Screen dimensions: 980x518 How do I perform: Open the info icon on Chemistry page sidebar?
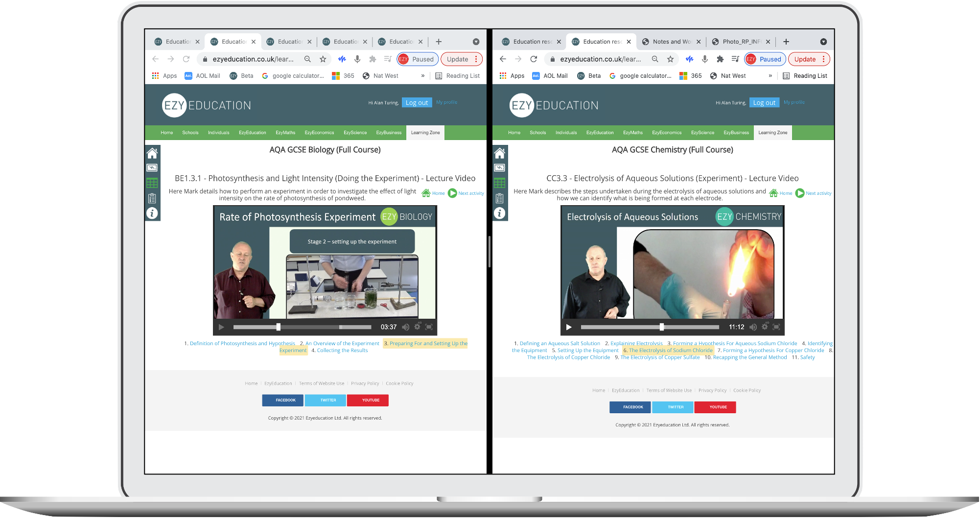click(499, 213)
